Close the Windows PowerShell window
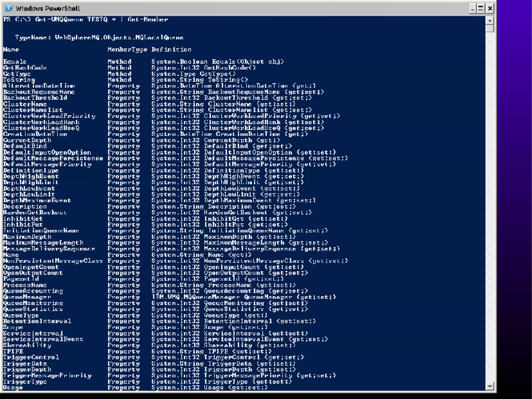Screen dimensions: 532x399 tap(490, 9)
